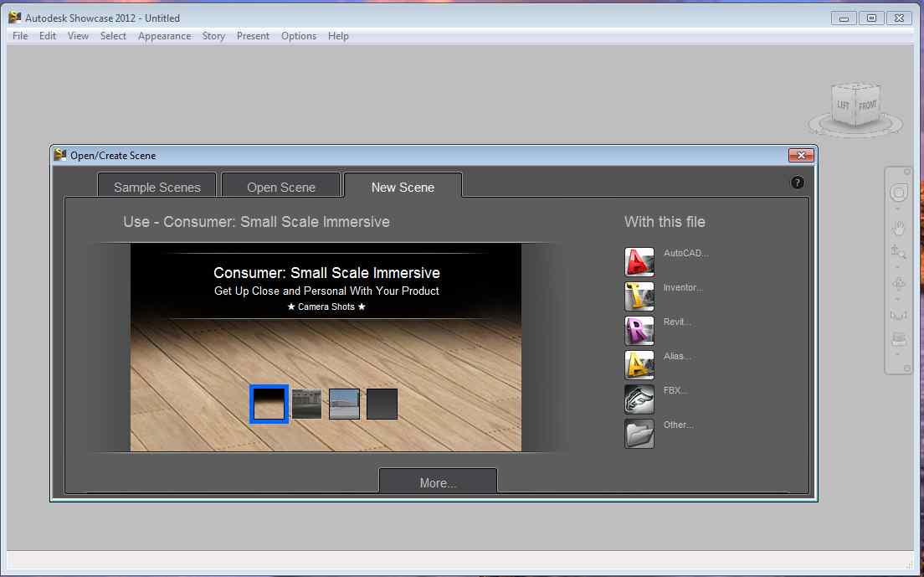Open the Present menu
Image resolution: width=924 pixels, height=577 pixels.
[253, 36]
